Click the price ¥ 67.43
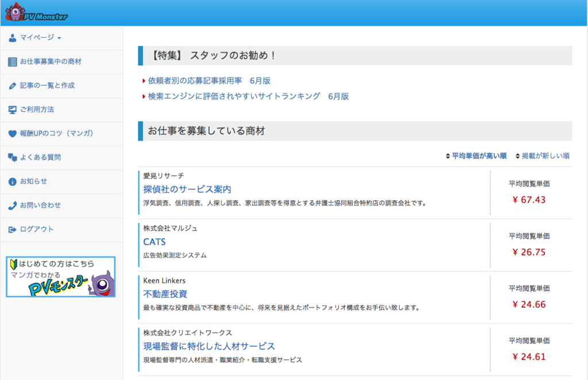Image resolution: width=588 pixels, height=380 pixels. 529,200
